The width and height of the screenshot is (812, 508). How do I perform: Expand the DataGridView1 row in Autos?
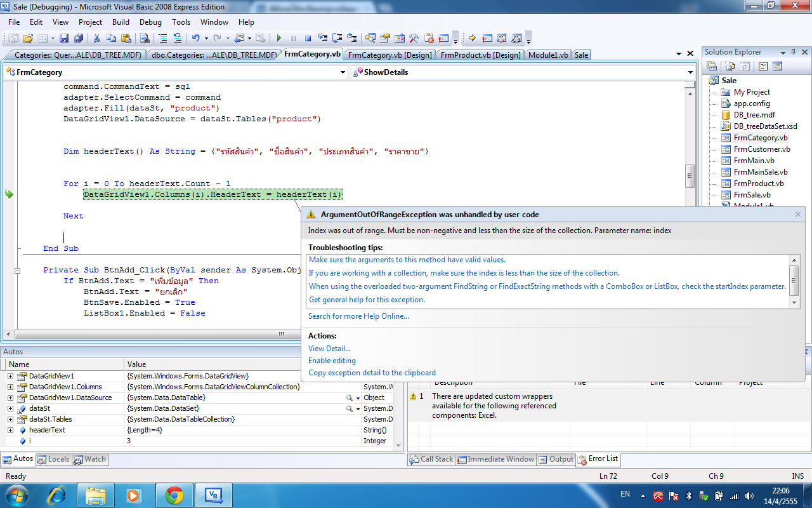pyautogui.click(x=11, y=376)
